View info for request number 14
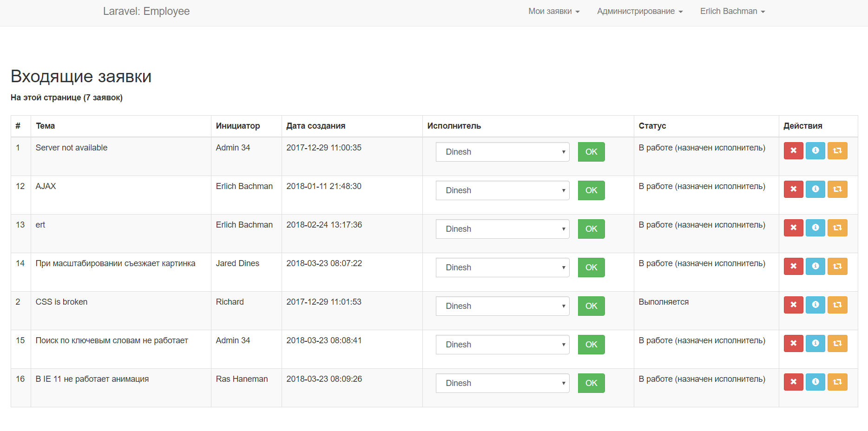Image resolution: width=868 pixels, height=431 pixels. tap(815, 267)
